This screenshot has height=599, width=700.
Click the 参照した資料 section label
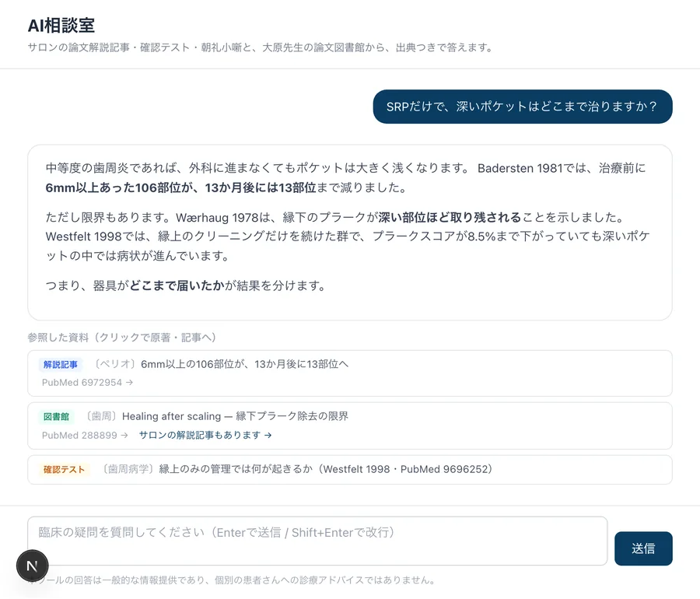point(122,338)
